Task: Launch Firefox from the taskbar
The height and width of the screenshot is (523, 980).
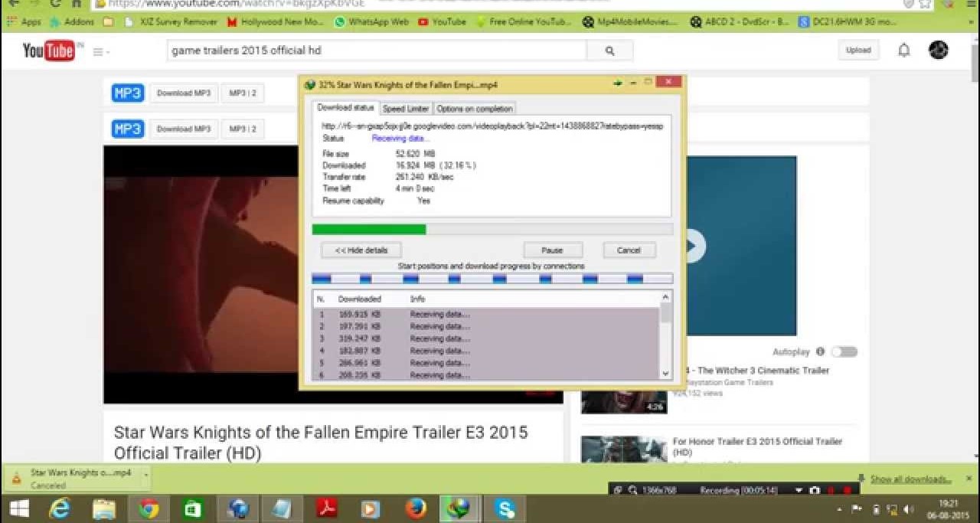Action: coord(416,508)
